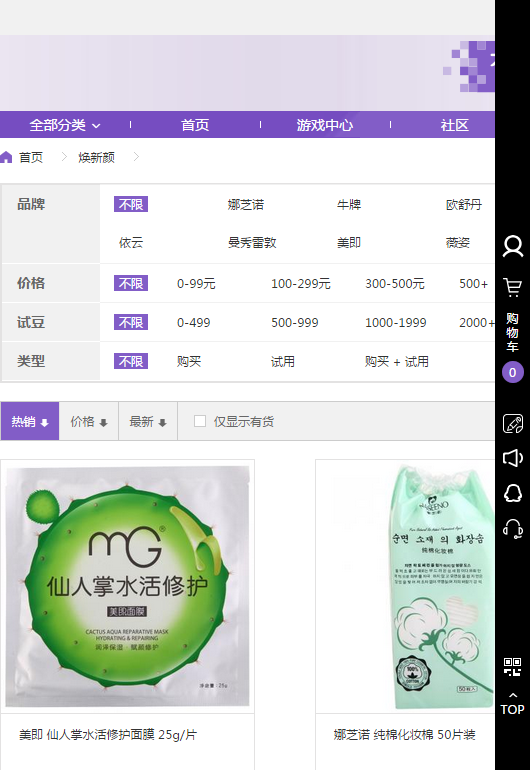
Task: Open the shopping cart icon
Action: pos(512,287)
